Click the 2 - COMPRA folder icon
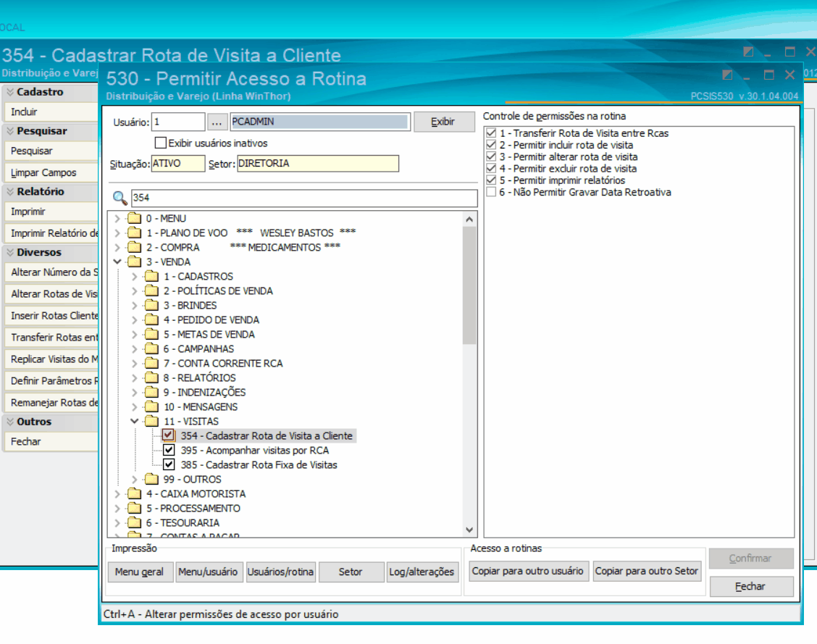 tap(135, 247)
